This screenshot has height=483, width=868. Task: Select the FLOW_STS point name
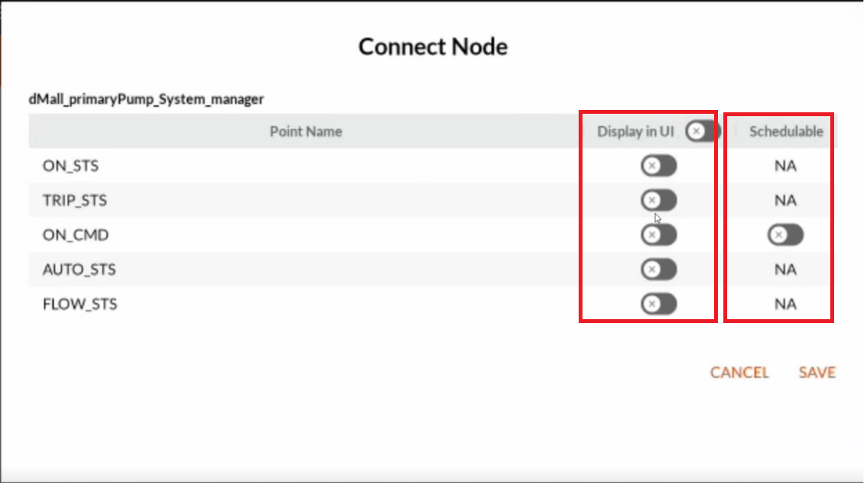pos(80,305)
